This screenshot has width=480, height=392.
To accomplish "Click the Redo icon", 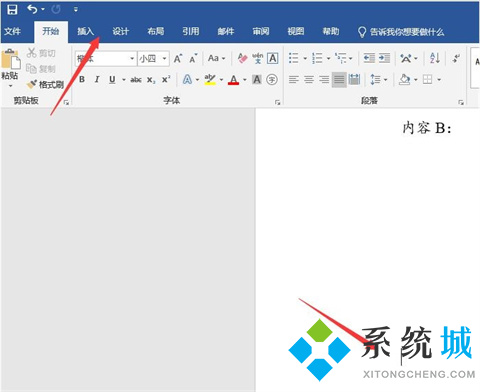I will pos(56,9).
